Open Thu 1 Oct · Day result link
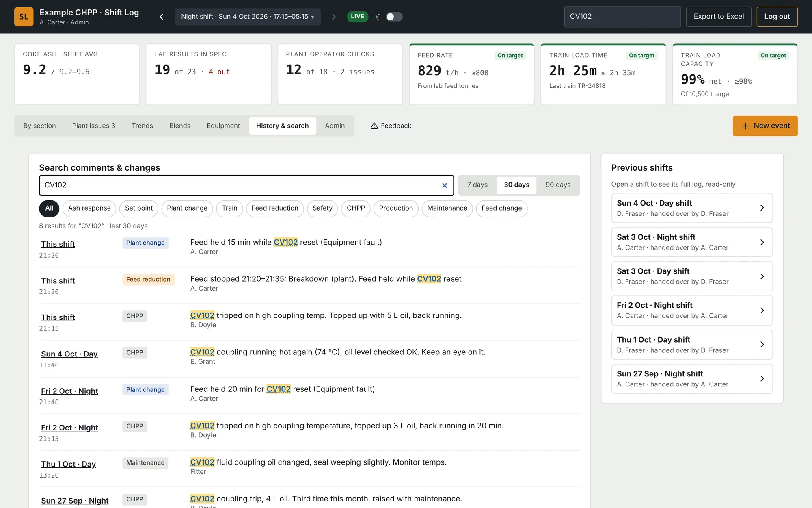 (69, 464)
